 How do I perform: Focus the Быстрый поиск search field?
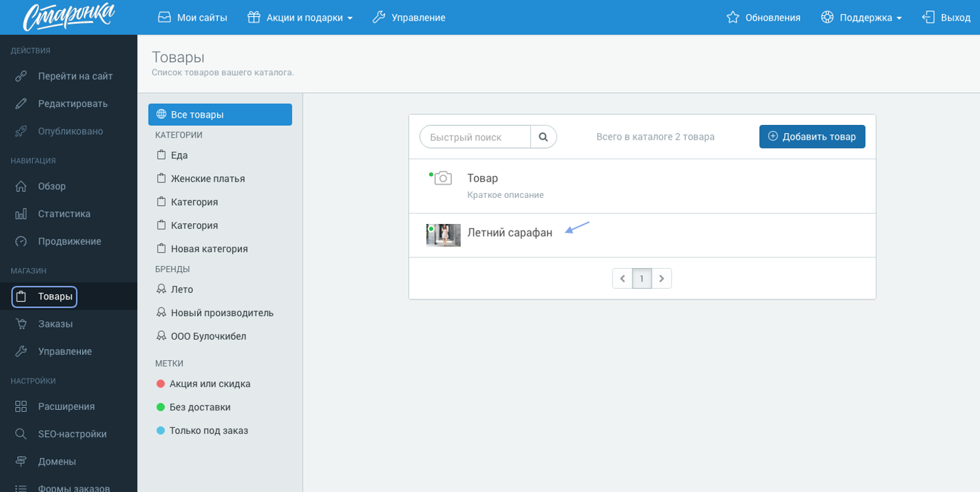tap(475, 137)
